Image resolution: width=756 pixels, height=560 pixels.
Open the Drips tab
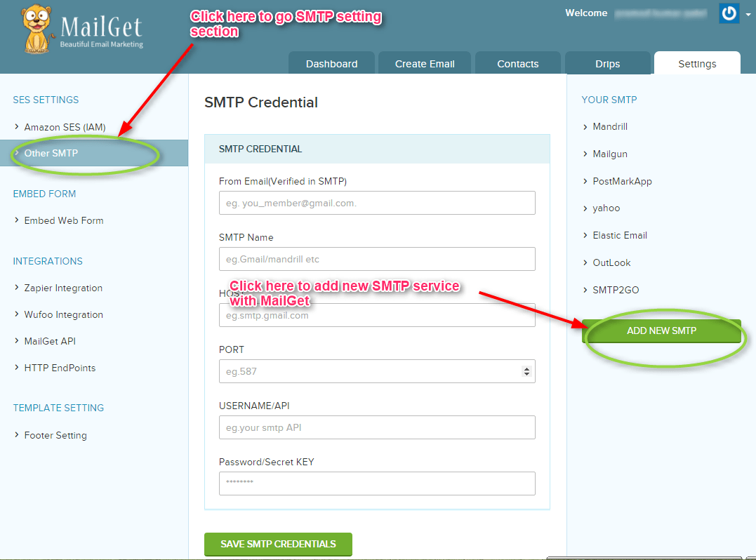point(607,64)
